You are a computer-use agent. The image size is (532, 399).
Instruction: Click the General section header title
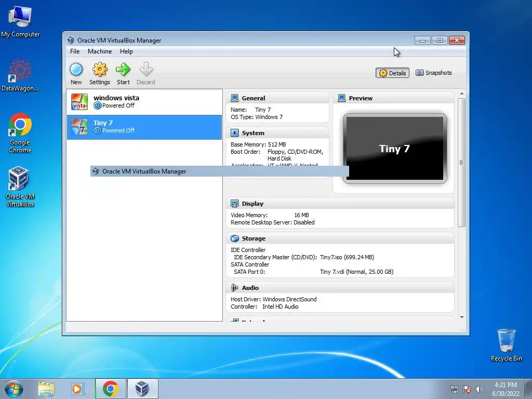click(x=254, y=98)
